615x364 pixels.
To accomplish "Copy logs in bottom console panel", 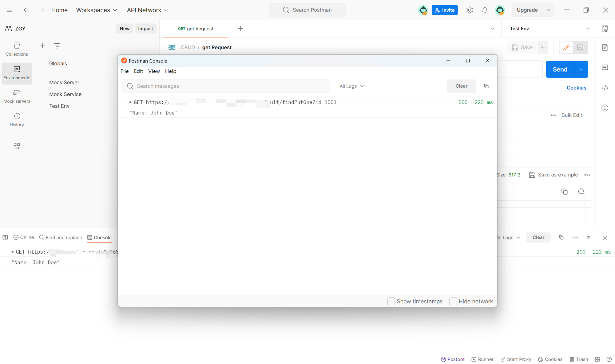I will click(x=561, y=237).
